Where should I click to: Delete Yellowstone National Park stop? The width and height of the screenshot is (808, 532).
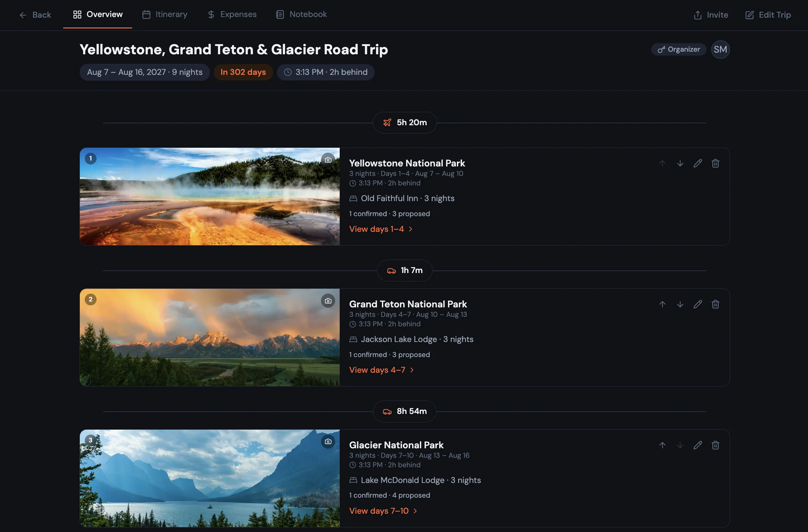(715, 163)
